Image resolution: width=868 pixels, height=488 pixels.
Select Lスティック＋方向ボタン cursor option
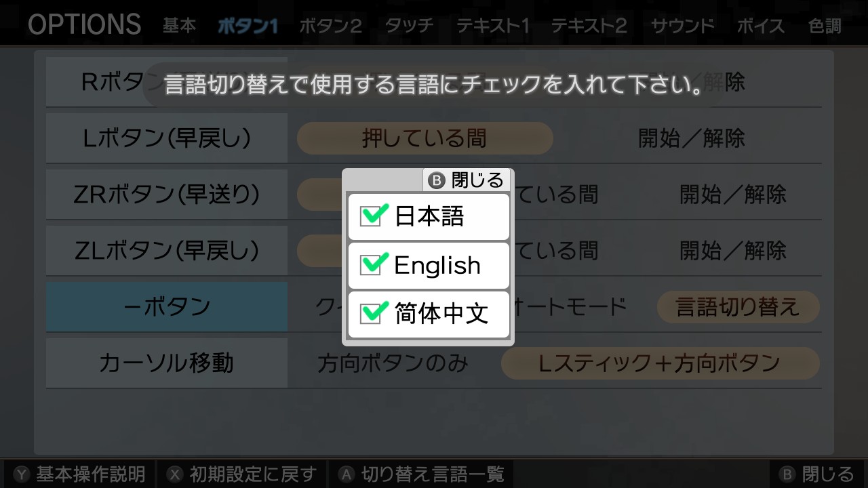click(660, 363)
